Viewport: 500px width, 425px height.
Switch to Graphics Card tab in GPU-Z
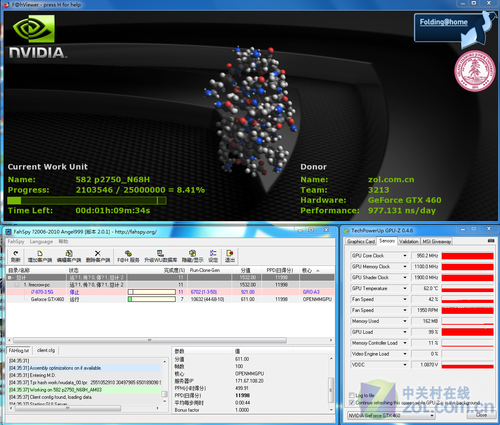(x=361, y=241)
